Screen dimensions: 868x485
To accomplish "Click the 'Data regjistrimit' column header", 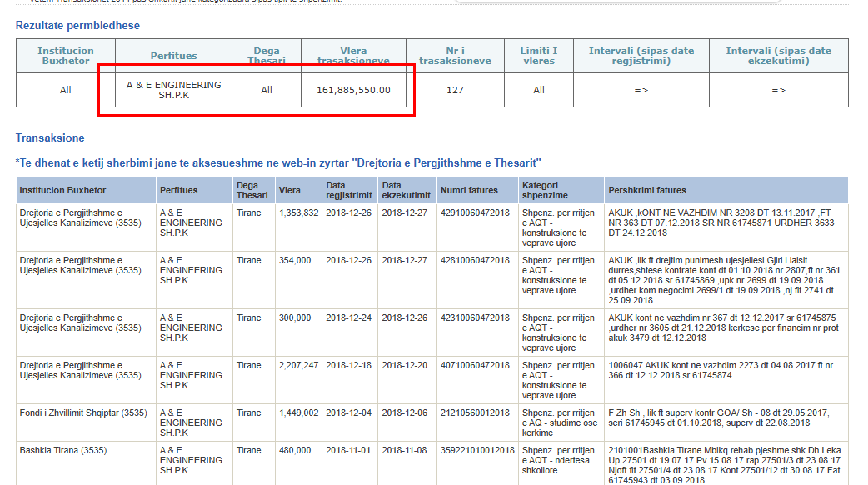I will [347, 190].
